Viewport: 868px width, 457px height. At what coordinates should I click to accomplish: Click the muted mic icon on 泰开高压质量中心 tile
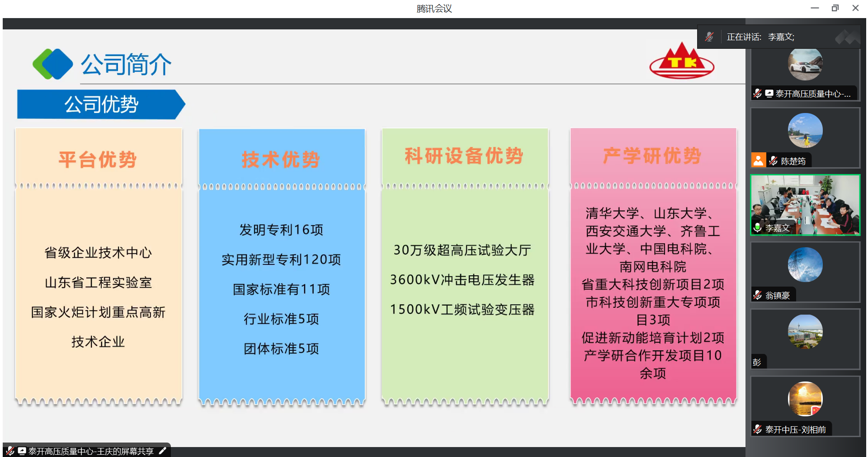point(758,94)
